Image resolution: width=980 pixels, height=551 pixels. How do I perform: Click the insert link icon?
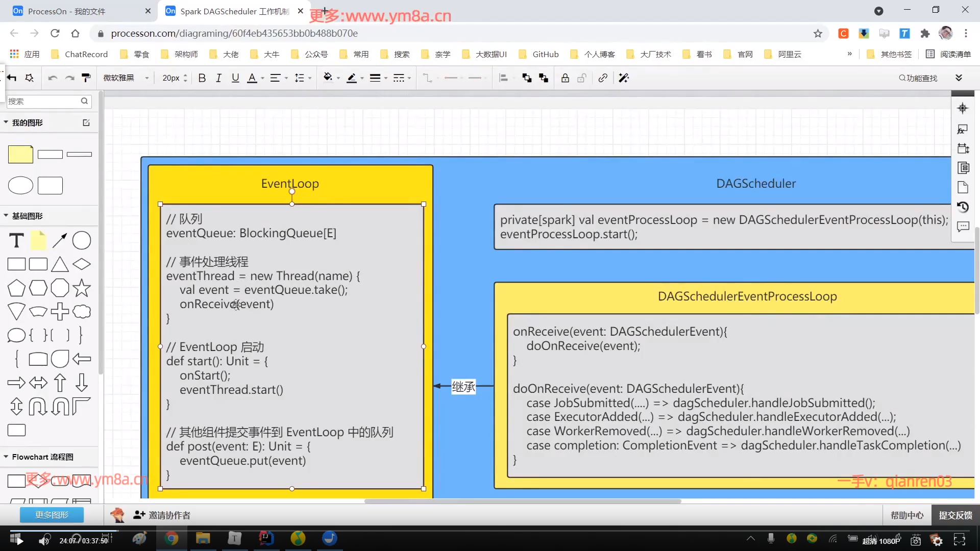(x=603, y=78)
